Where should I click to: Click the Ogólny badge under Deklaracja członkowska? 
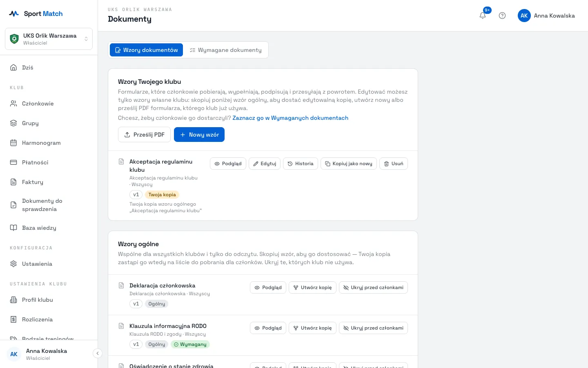pyautogui.click(x=157, y=304)
